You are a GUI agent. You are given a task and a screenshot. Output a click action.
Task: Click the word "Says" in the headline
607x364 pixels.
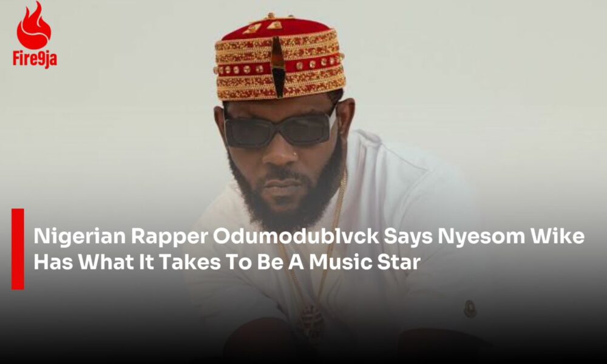tap(408, 237)
